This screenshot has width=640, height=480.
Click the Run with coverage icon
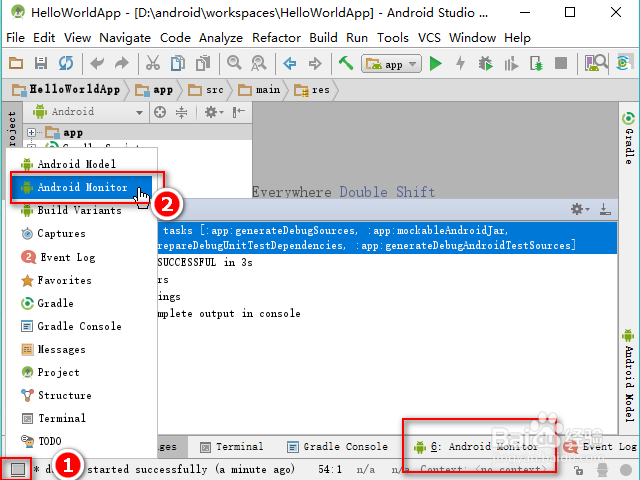coord(511,64)
